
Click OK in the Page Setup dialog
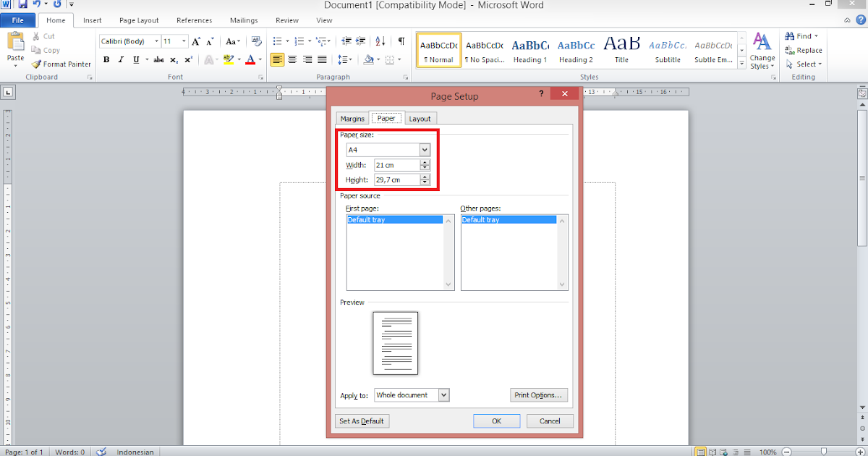pos(496,421)
